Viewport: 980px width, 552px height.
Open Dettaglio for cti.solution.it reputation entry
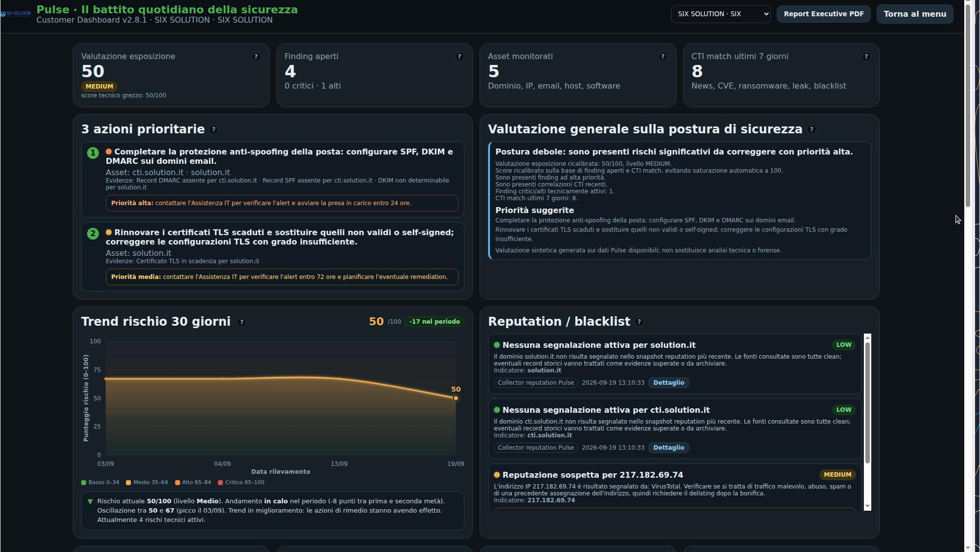click(x=669, y=448)
